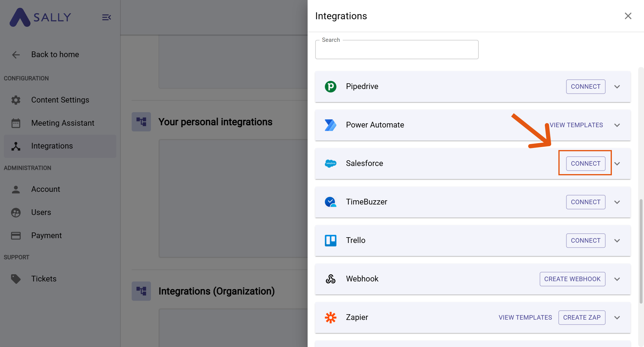Click the Zapier name text
The image size is (644, 347).
coord(357,317)
